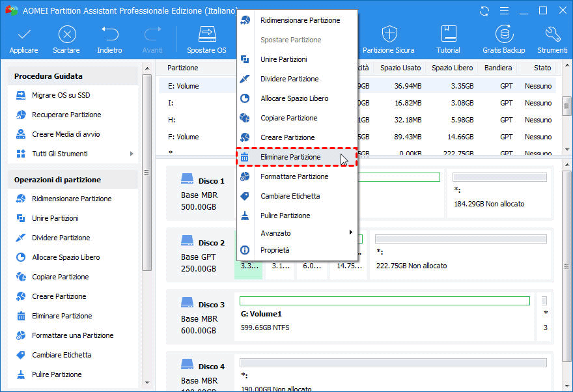Screen dimensions: 573x392
Task: Open the Strumenti wrench icon
Action: [553, 34]
